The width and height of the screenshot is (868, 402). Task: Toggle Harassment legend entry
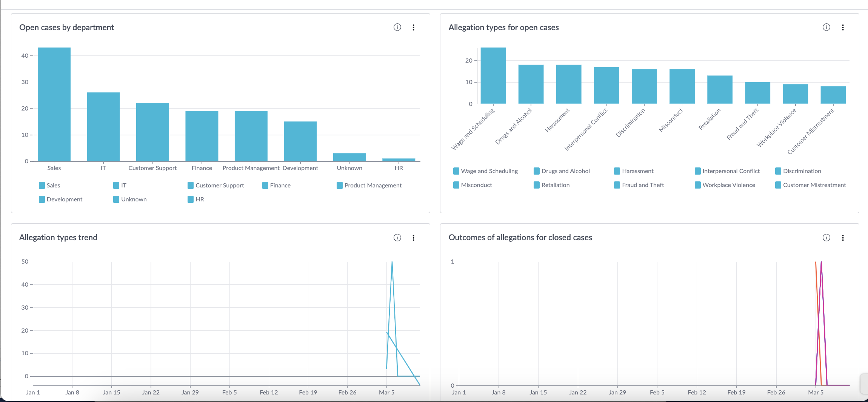click(x=634, y=171)
